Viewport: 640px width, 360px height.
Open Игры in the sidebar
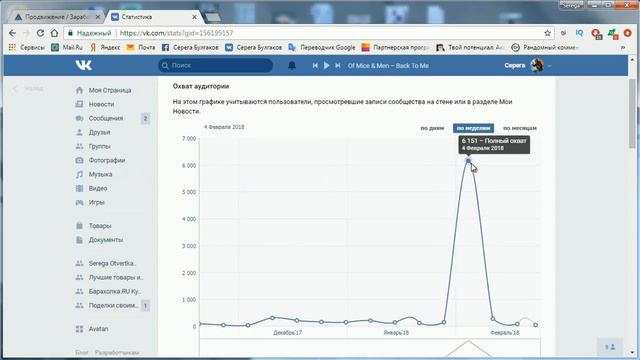click(x=96, y=202)
